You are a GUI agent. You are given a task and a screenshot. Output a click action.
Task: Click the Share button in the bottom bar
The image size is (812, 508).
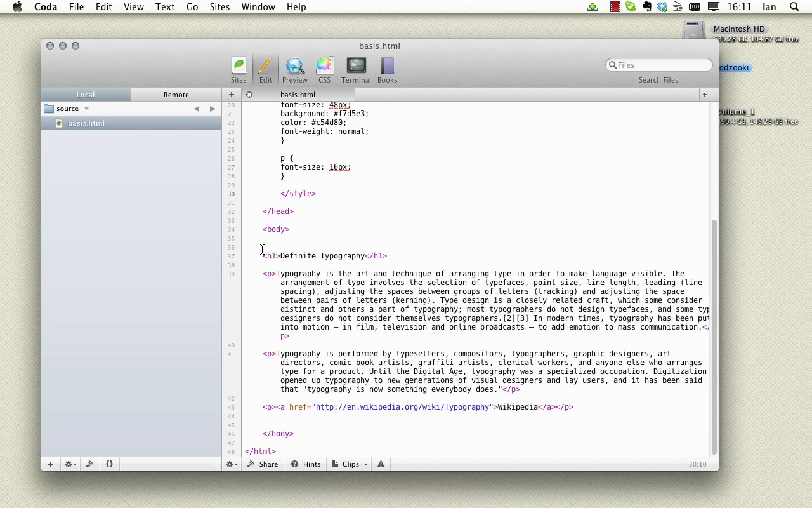[x=263, y=464]
